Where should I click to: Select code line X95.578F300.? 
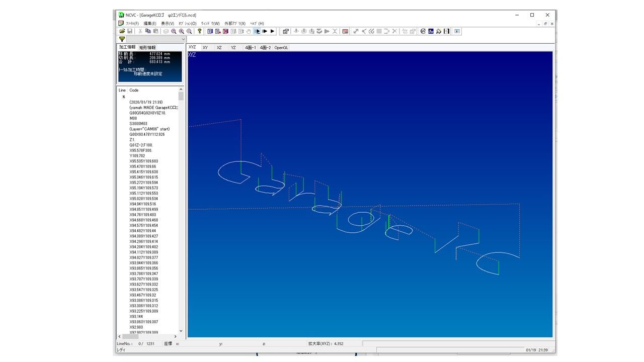point(141,150)
